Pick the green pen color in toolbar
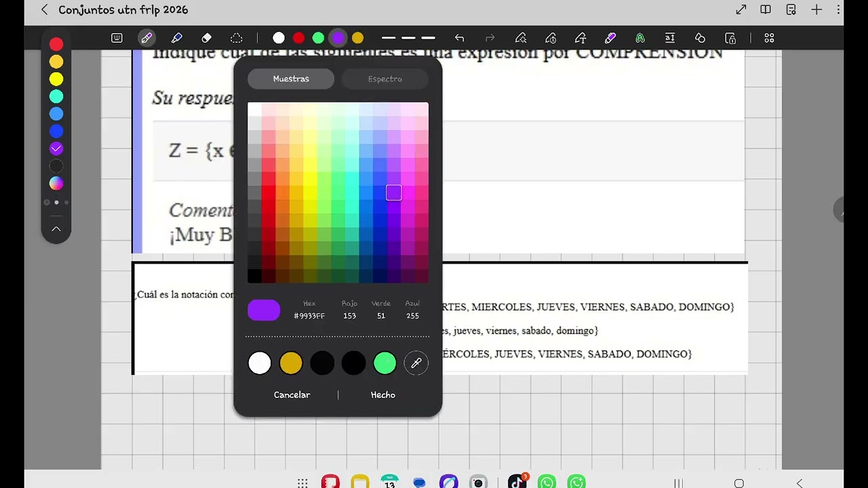This screenshot has height=488, width=868. (x=318, y=38)
